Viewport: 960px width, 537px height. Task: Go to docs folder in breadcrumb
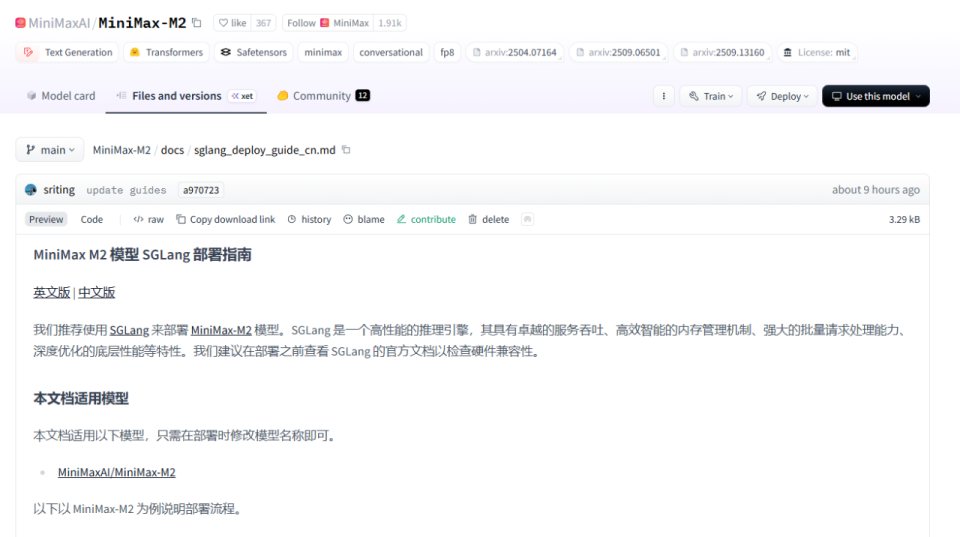pyautogui.click(x=172, y=150)
